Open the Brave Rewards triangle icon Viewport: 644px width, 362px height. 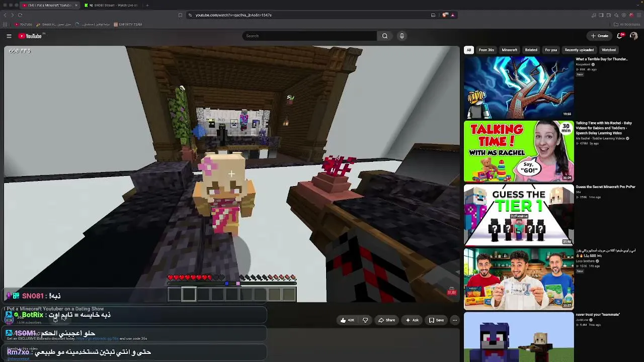(452, 15)
